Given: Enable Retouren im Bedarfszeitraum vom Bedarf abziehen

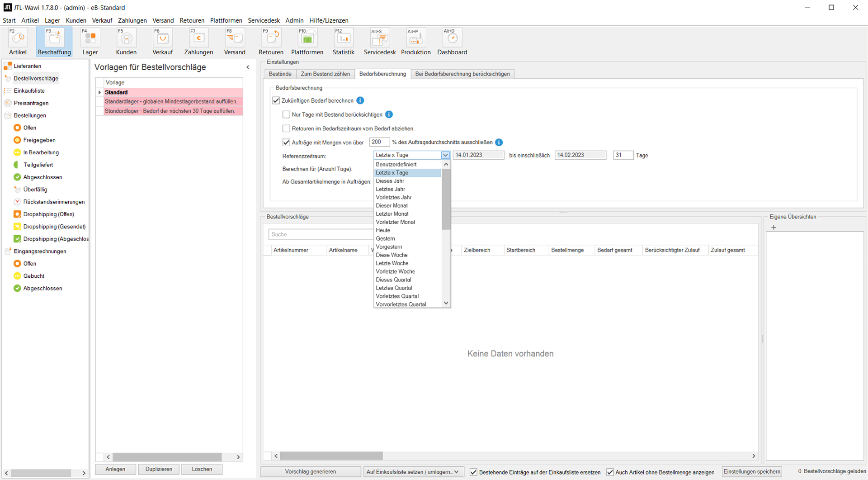Looking at the screenshot, I should 286,128.
